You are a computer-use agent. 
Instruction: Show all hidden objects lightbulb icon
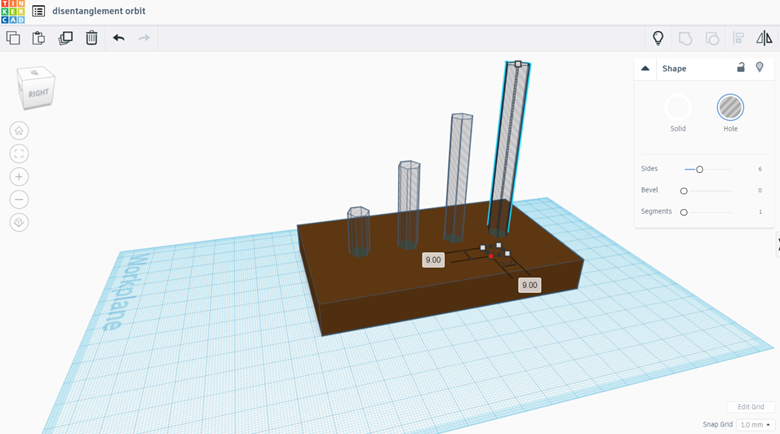[658, 38]
